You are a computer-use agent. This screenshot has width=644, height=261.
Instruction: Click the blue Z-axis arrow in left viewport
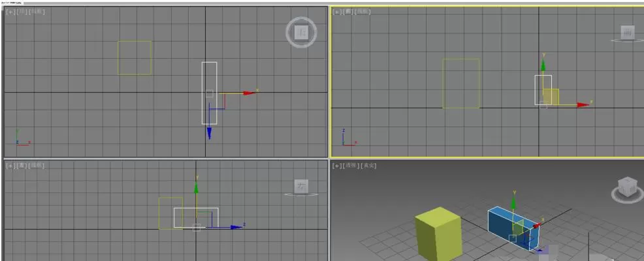236,227
